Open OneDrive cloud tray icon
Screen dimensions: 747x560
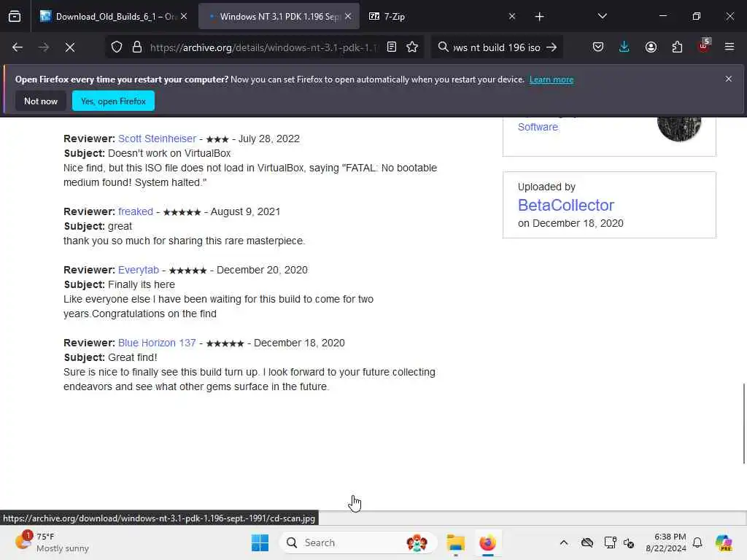pos(587,542)
